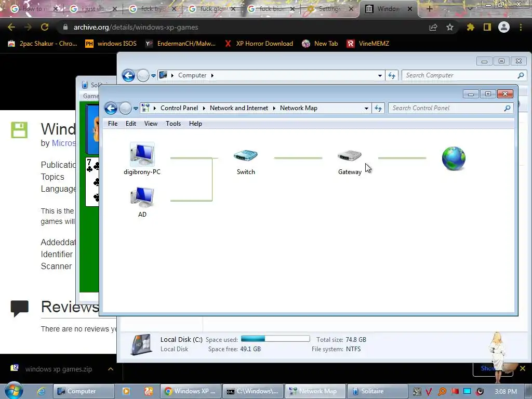Click Chrome's browser back arrow
The image size is (532, 399).
11,27
